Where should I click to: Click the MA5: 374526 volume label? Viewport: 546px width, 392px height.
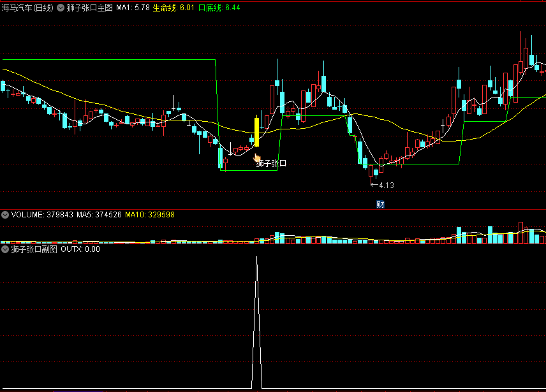(99, 215)
